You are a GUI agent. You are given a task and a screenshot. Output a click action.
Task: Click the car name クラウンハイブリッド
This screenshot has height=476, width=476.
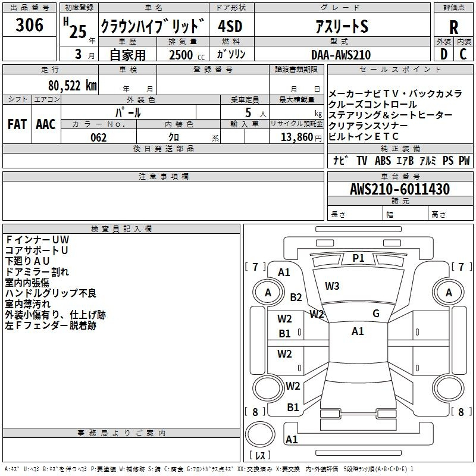coord(153,26)
